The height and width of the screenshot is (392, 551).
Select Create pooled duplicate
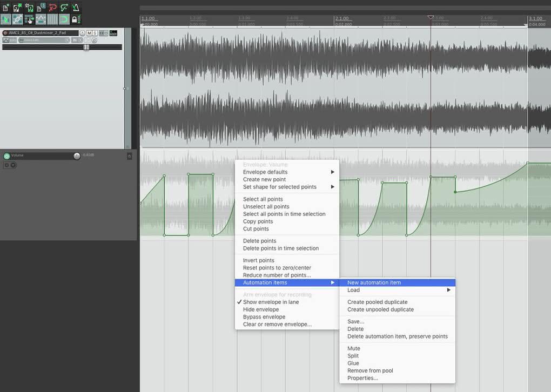(x=398, y=302)
